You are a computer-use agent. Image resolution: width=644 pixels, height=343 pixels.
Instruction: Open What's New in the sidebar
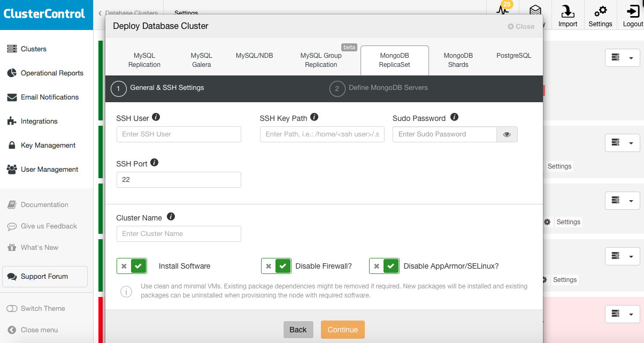[33, 248]
